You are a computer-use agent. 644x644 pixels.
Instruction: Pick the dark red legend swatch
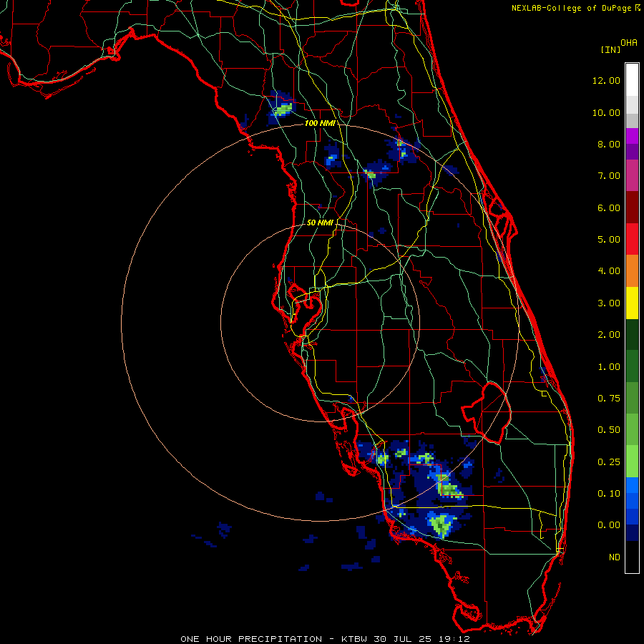tap(632, 208)
